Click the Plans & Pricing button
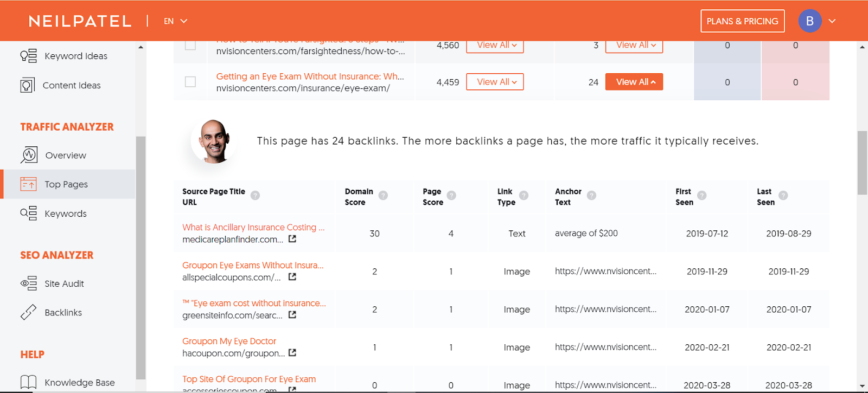 (743, 21)
